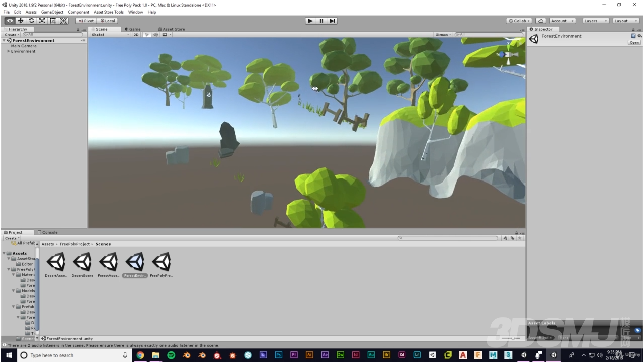Click the Hierarchy search field
The image size is (644, 363).
click(x=52, y=35)
